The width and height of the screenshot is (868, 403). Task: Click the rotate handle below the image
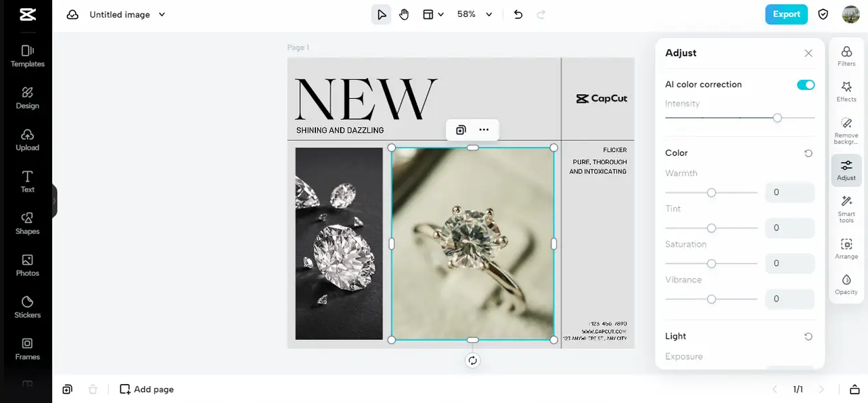click(473, 360)
